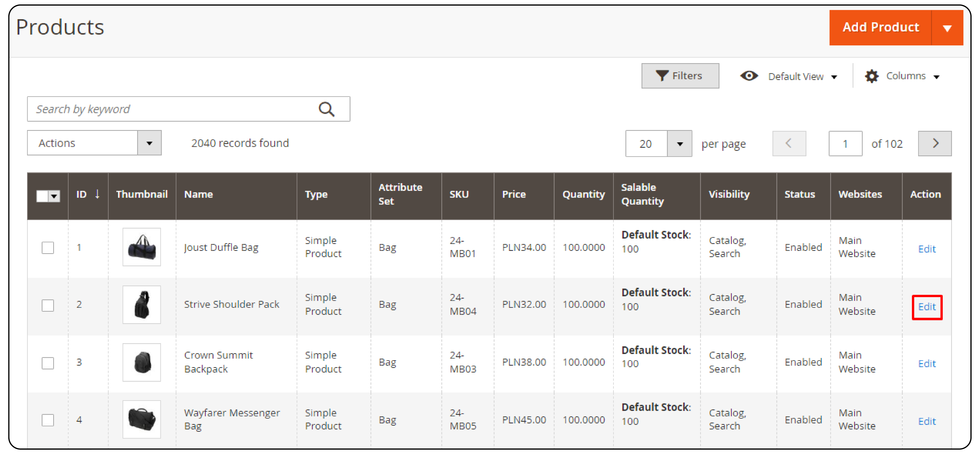Open the Filters panel

[680, 76]
